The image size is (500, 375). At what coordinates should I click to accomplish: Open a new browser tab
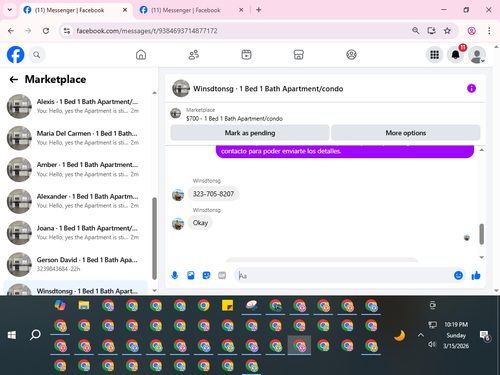[259, 10]
